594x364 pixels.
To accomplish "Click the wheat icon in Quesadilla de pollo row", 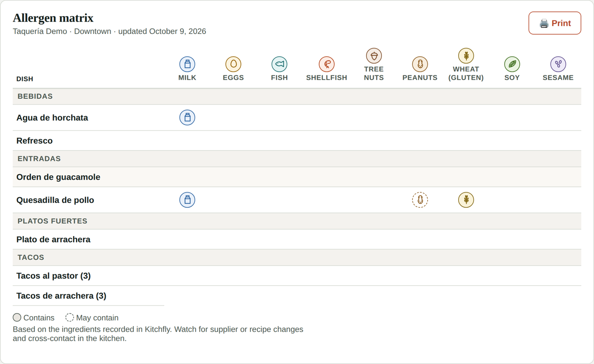I will (466, 200).
